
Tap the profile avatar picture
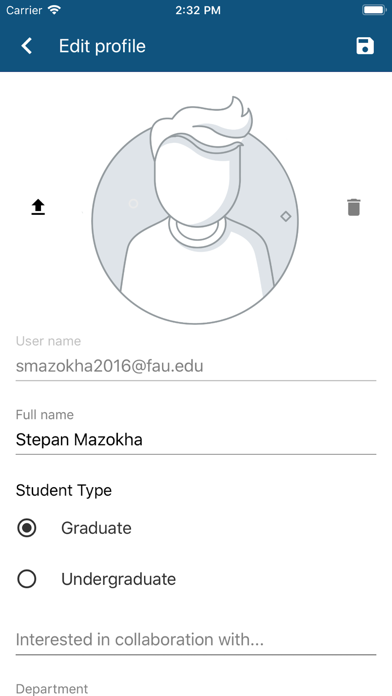pyautogui.click(x=195, y=211)
